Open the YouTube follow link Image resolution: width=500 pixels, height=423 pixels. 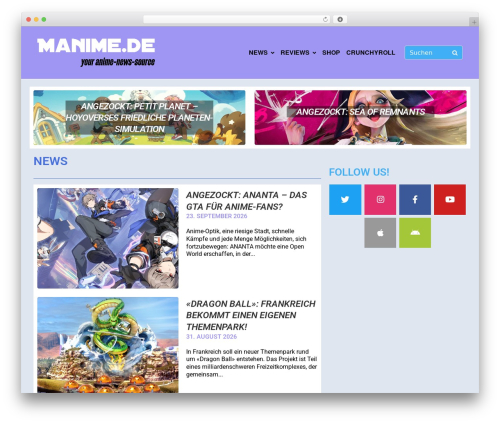pyautogui.click(x=450, y=199)
